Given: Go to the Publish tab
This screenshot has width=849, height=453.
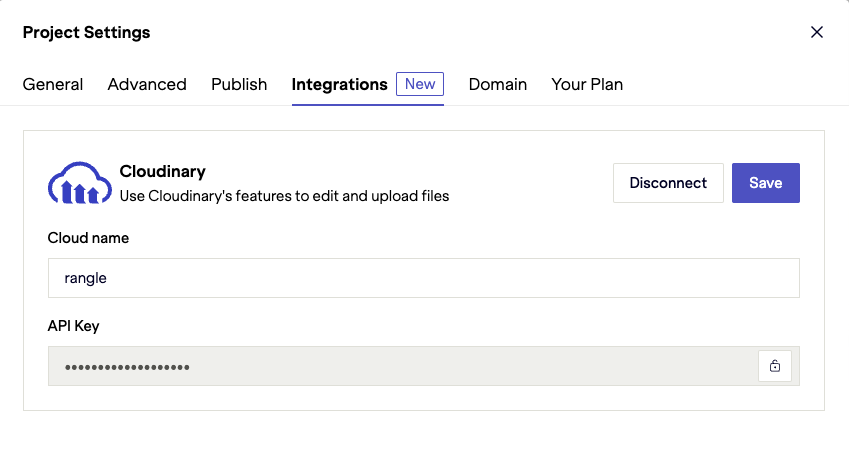Looking at the screenshot, I should 239,84.
